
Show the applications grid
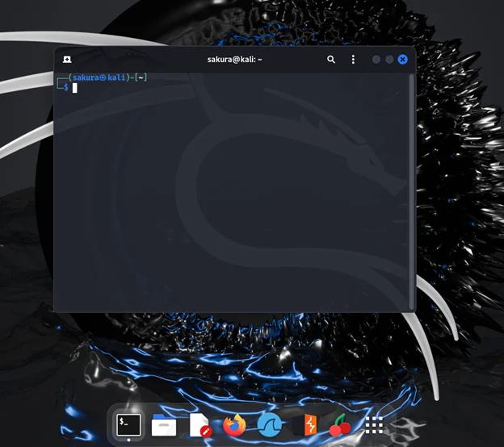374,425
